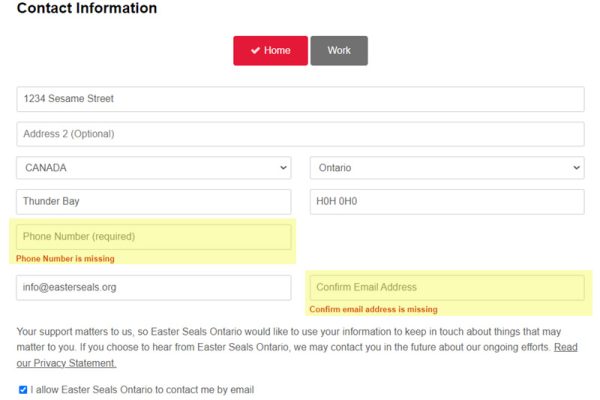Focus the Address 2 (Optional) field

(300, 134)
